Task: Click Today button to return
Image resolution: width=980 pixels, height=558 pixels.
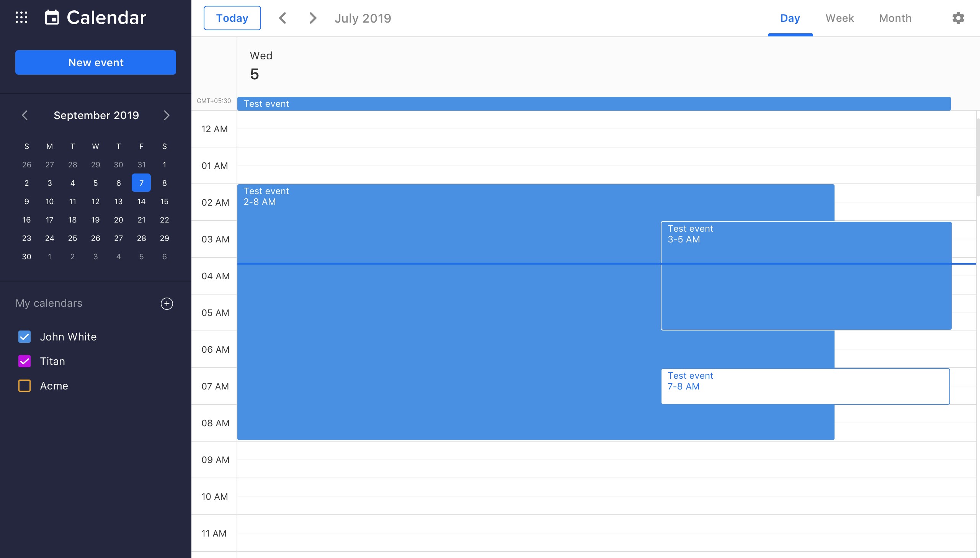Action: point(232,18)
